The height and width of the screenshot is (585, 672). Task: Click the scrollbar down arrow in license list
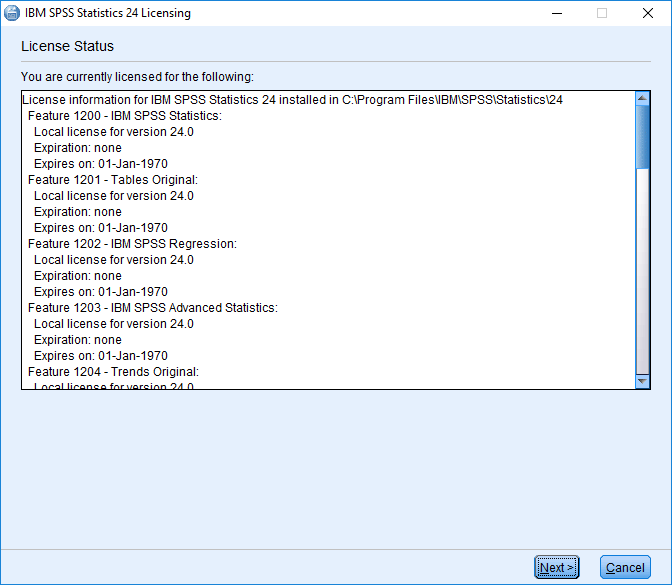click(x=642, y=381)
